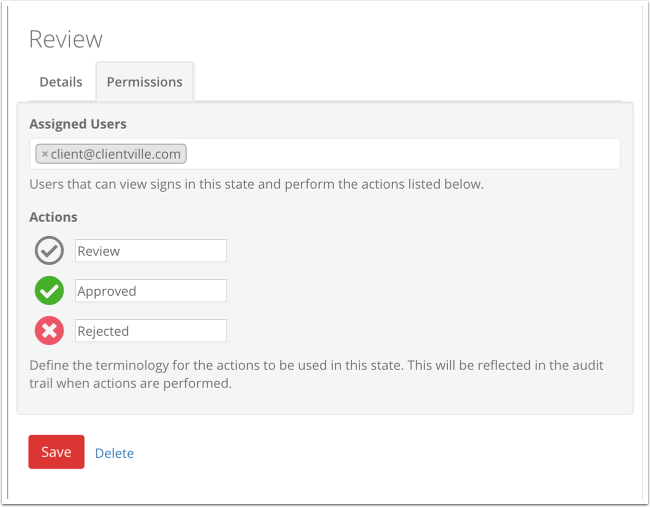This screenshot has height=507, width=650.
Task: Delete this review state
Action: tap(114, 453)
